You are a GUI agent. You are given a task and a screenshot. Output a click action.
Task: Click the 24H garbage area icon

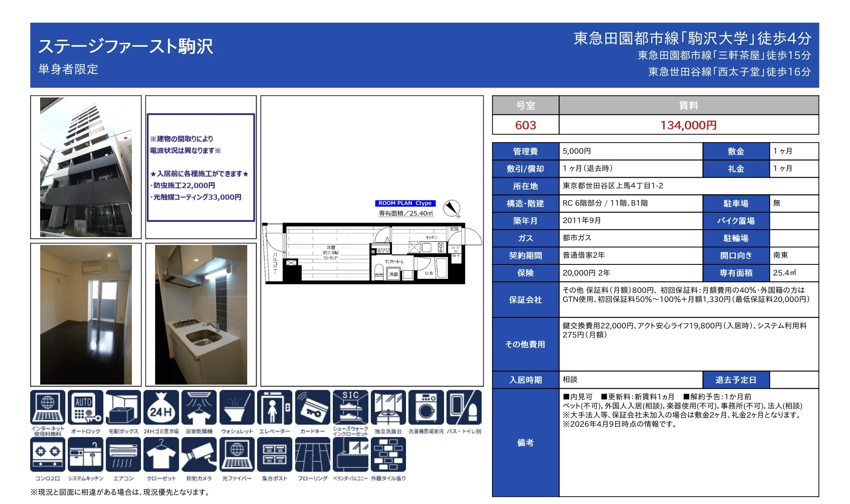point(161,407)
